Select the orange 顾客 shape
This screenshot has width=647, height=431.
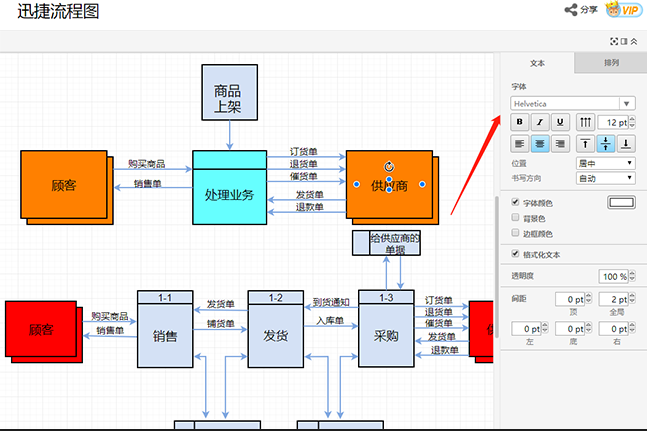[64, 184]
